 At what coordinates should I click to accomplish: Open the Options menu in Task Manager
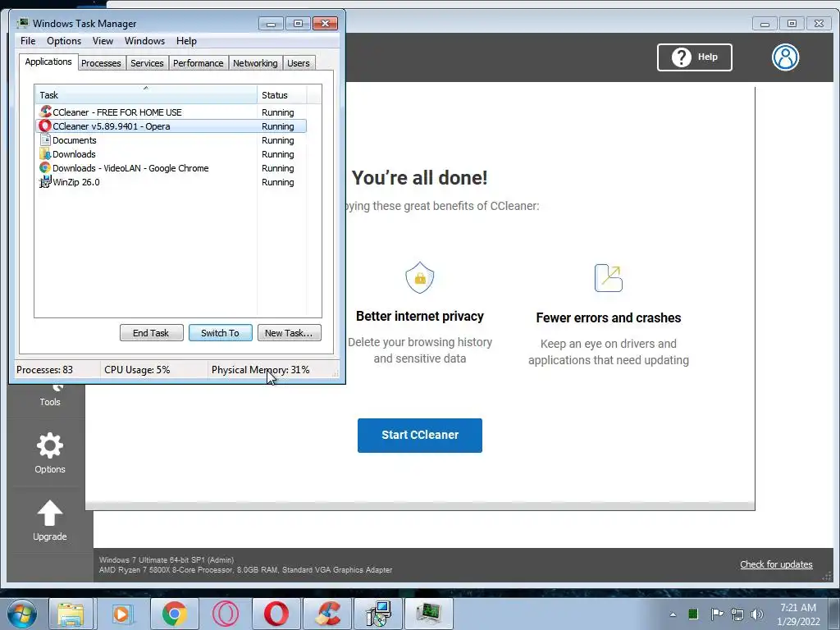[64, 41]
